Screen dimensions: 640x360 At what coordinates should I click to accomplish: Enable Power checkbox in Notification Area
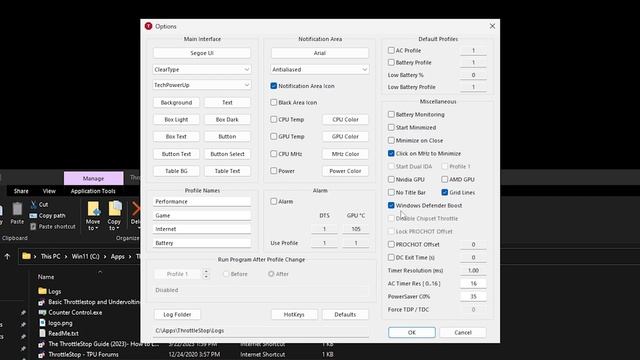273,171
